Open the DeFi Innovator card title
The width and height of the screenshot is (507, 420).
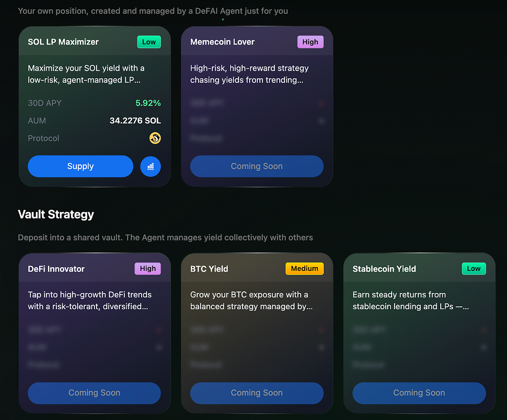coord(56,269)
